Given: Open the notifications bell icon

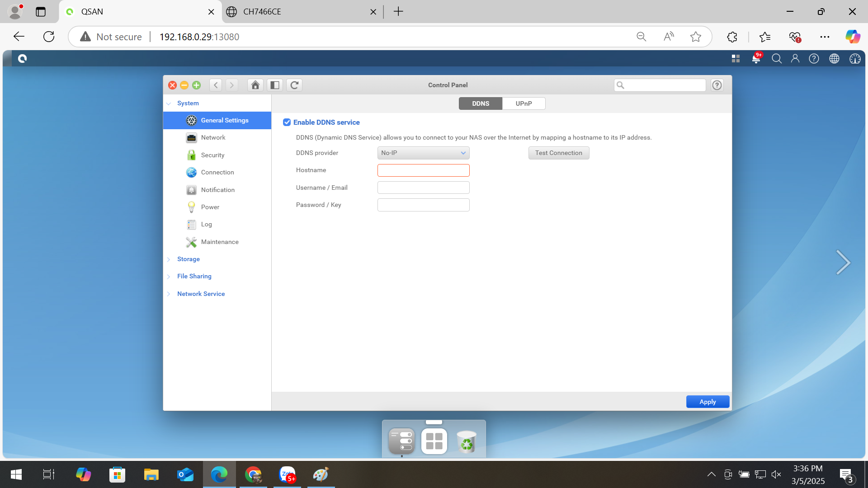Looking at the screenshot, I should point(756,58).
